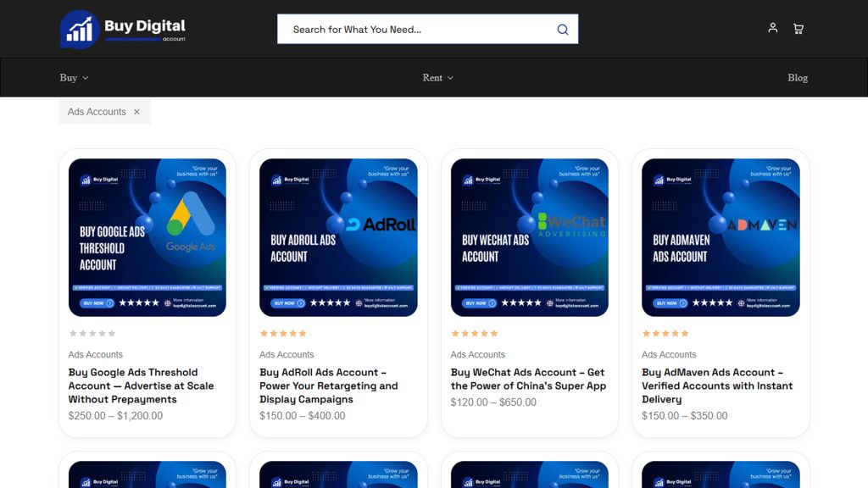Open the AdMaven Ads Account product image
Image resolution: width=868 pixels, height=488 pixels.
[x=721, y=237]
